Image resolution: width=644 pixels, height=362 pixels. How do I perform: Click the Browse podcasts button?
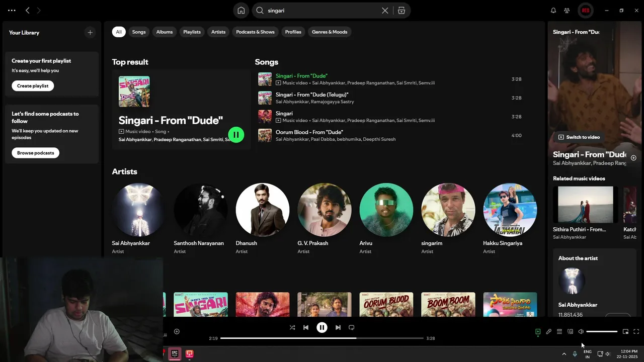click(36, 153)
